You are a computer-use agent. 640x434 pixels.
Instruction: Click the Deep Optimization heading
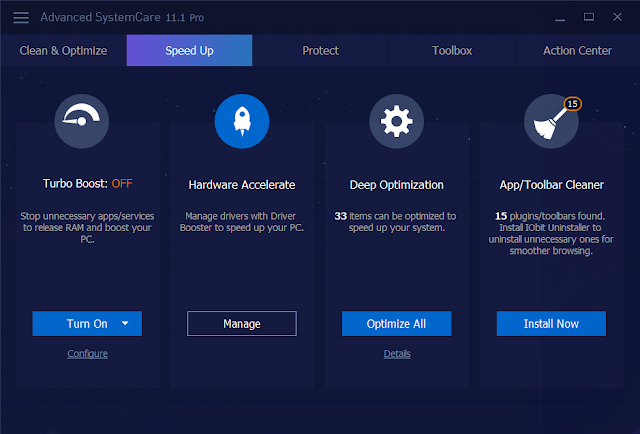pos(396,185)
